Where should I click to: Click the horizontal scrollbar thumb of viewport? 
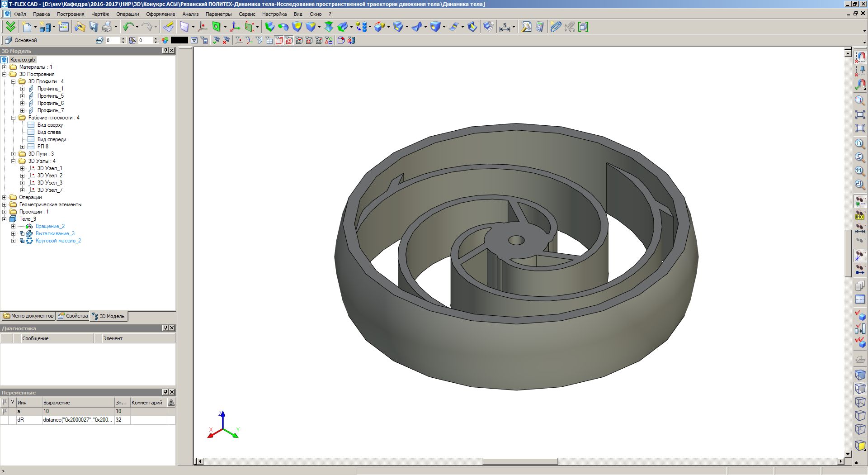pos(520,461)
